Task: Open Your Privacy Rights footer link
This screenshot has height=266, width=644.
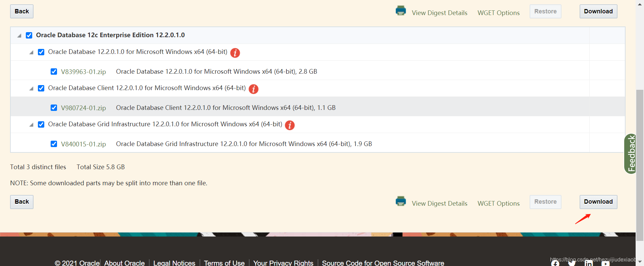Action: tap(283, 263)
